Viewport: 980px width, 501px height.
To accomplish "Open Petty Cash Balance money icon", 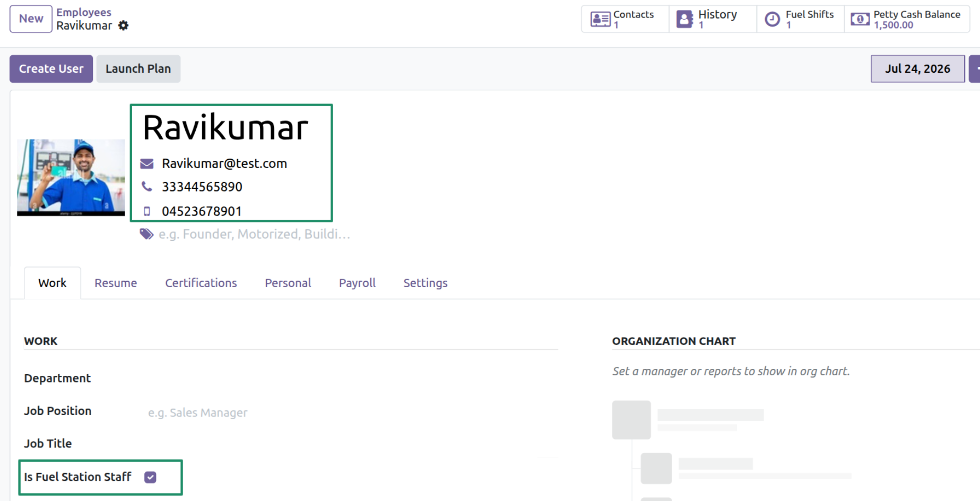I will [x=860, y=20].
